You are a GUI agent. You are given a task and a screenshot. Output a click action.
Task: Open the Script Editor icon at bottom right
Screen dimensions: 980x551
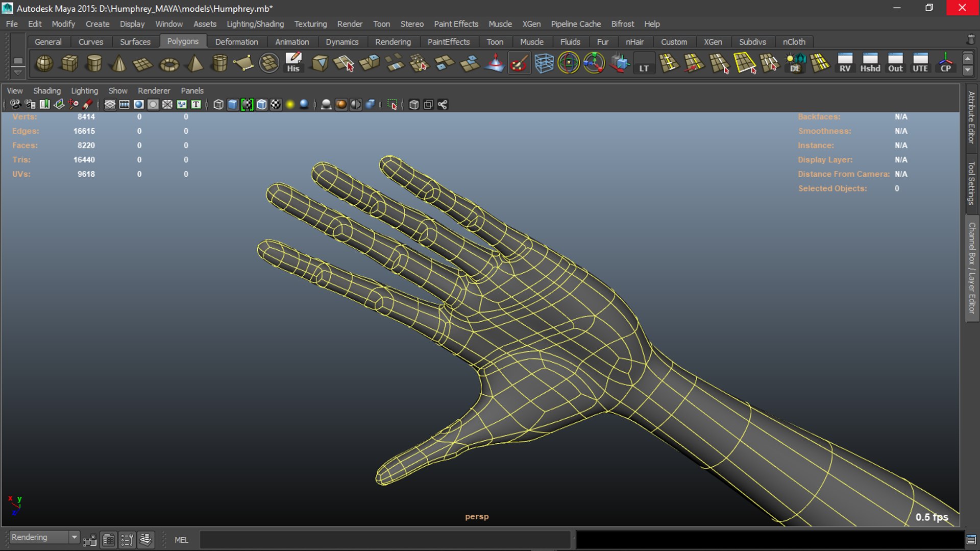click(971, 540)
